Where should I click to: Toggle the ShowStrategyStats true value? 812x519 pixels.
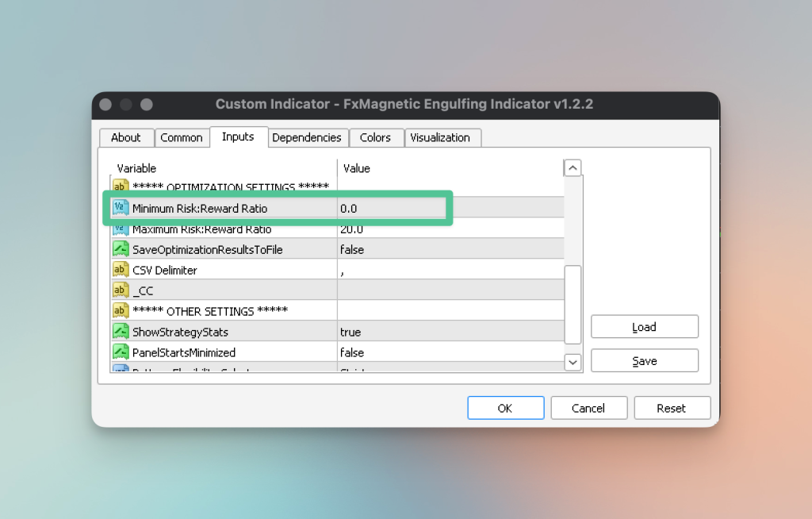click(450, 331)
